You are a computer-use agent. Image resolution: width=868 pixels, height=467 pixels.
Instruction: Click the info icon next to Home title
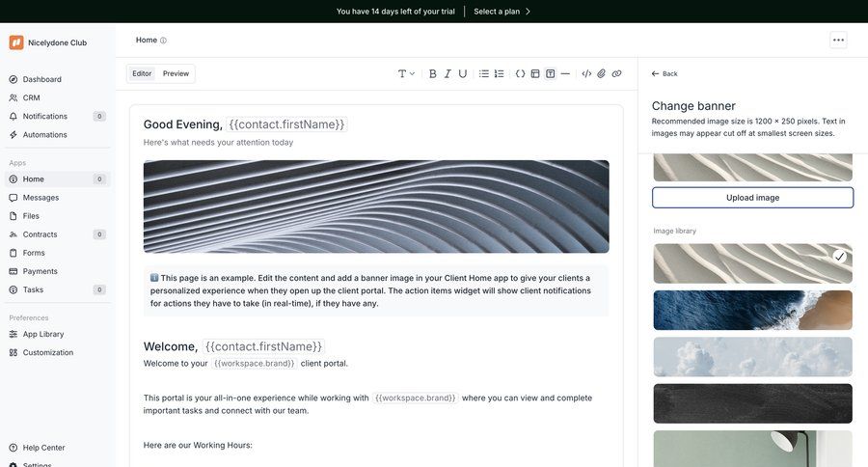click(x=163, y=41)
